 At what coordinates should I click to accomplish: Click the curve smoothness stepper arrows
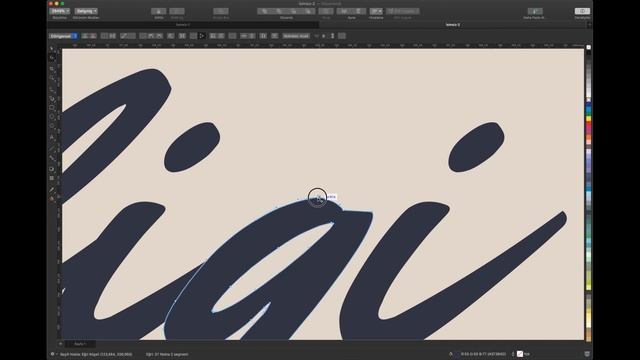pyautogui.click(x=332, y=36)
